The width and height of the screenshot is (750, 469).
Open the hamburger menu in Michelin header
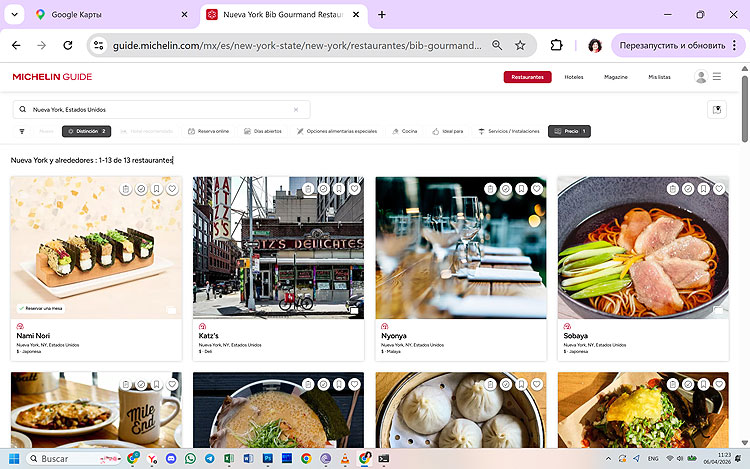coord(717,77)
